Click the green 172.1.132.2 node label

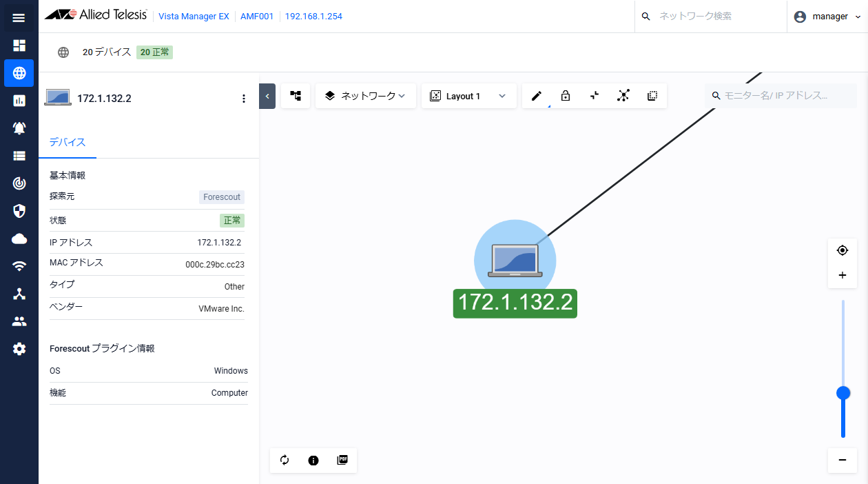[515, 303]
